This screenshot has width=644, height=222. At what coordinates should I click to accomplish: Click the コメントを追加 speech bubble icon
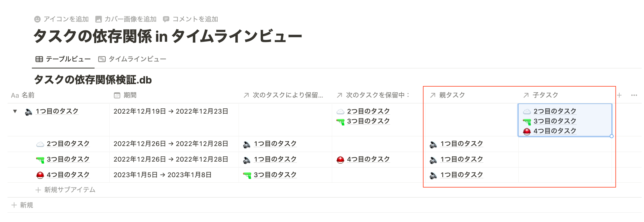166,19
